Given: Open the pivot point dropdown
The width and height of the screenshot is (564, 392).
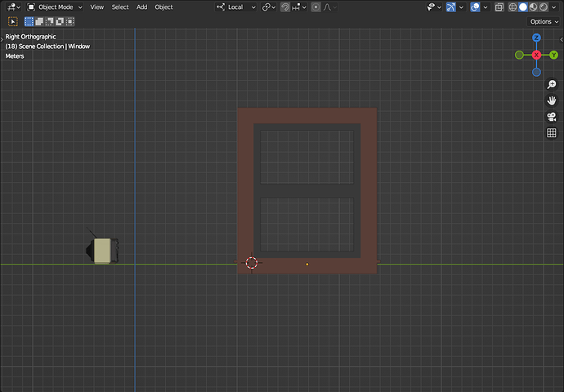Looking at the screenshot, I should click(x=268, y=7).
